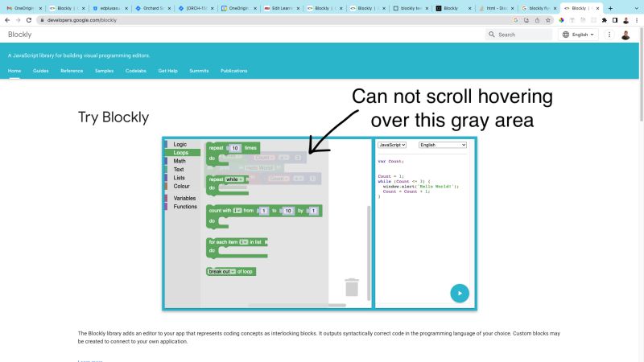Click the page's vertical scrollbar thumb
644x362 pixels.
642,75
